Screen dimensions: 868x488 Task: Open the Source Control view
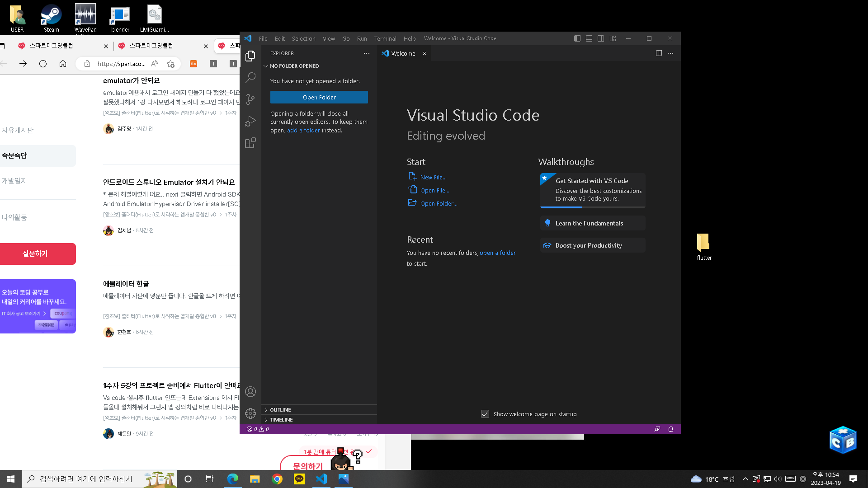click(x=250, y=99)
